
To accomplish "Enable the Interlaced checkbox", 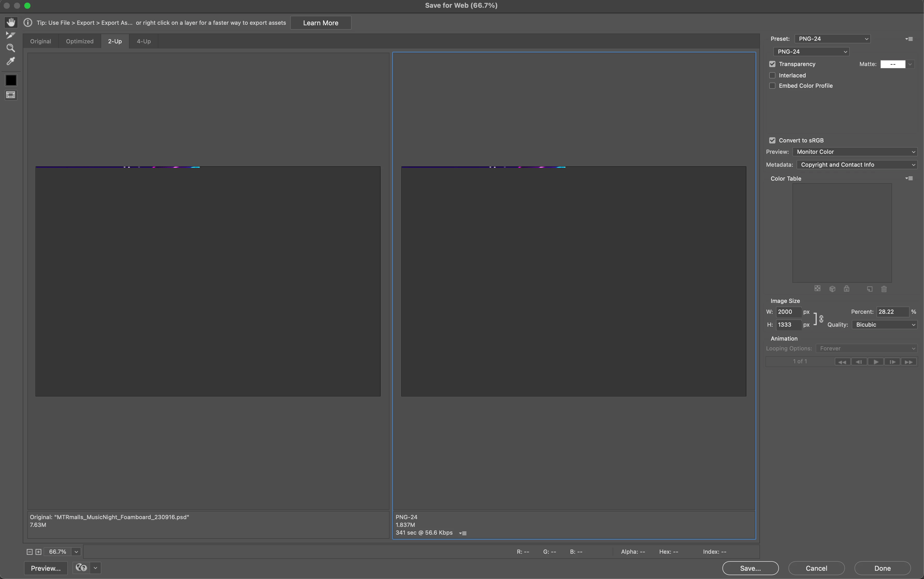I will (x=772, y=75).
